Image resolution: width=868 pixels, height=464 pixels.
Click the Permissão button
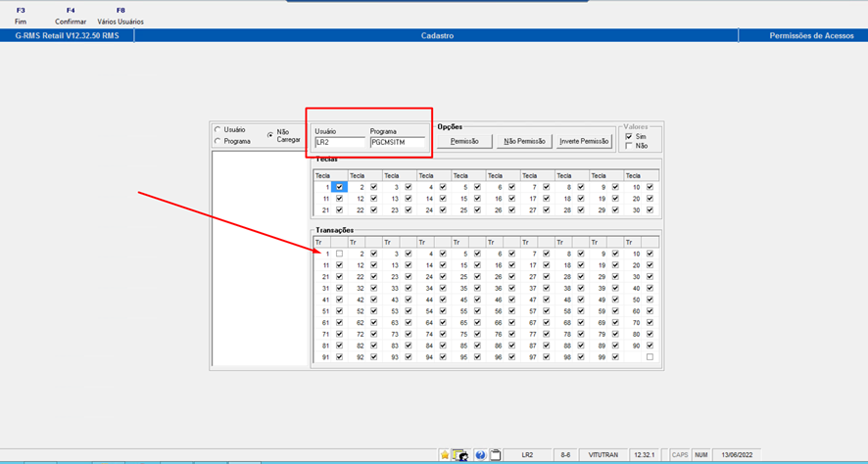[x=464, y=142]
